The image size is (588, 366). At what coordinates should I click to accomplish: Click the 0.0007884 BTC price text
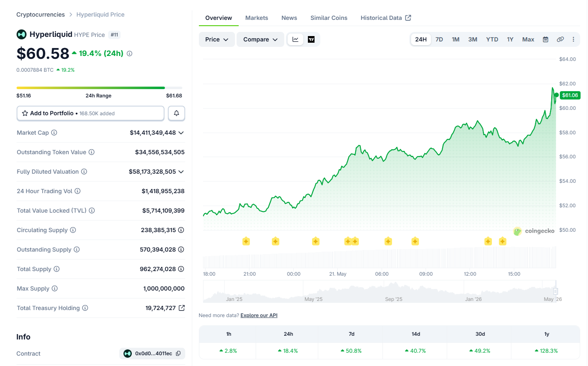[x=35, y=70]
